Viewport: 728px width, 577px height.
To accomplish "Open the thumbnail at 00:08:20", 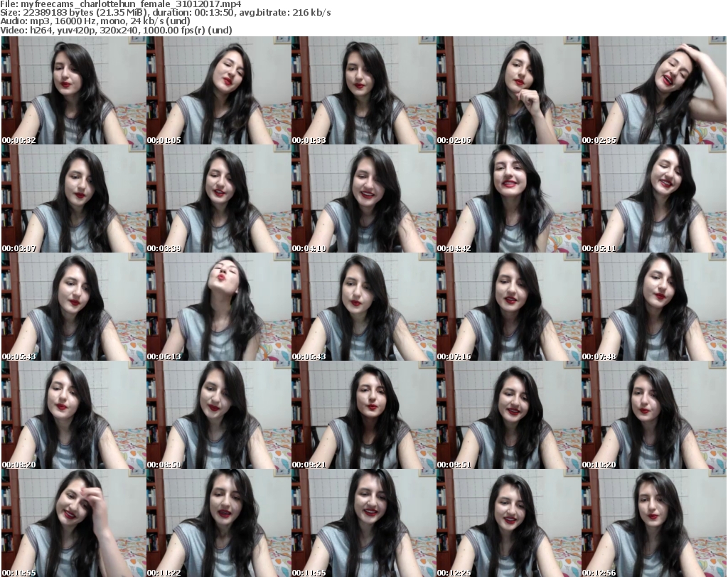I will pyautogui.click(x=73, y=415).
